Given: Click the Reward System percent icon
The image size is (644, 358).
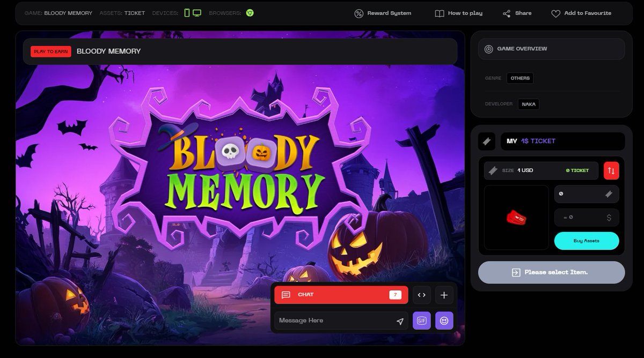Looking at the screenshot, I should coord(359,13).
